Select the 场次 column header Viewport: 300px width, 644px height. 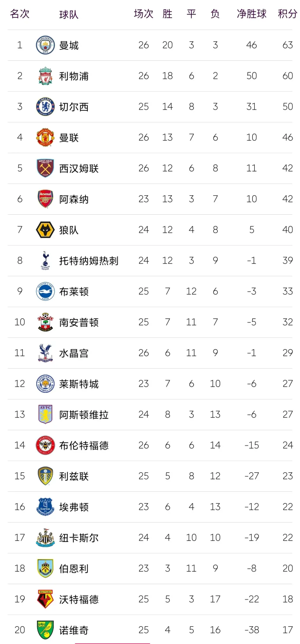point(144,14)
